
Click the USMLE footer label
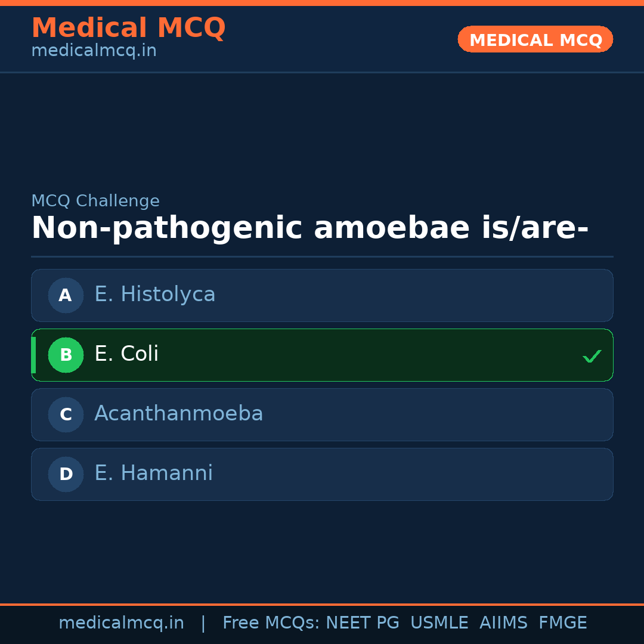(x=439, y=623)
